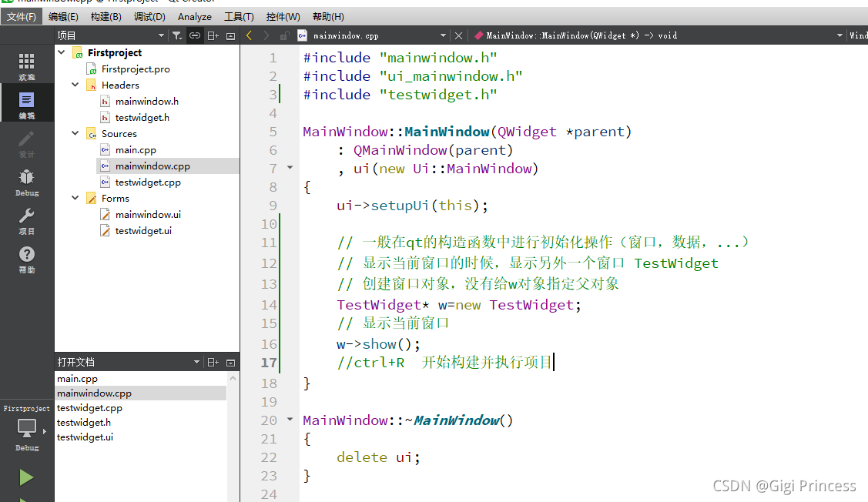Select testwidget.ui under Forms
868x502 pixels.
[x=143, y=230]
